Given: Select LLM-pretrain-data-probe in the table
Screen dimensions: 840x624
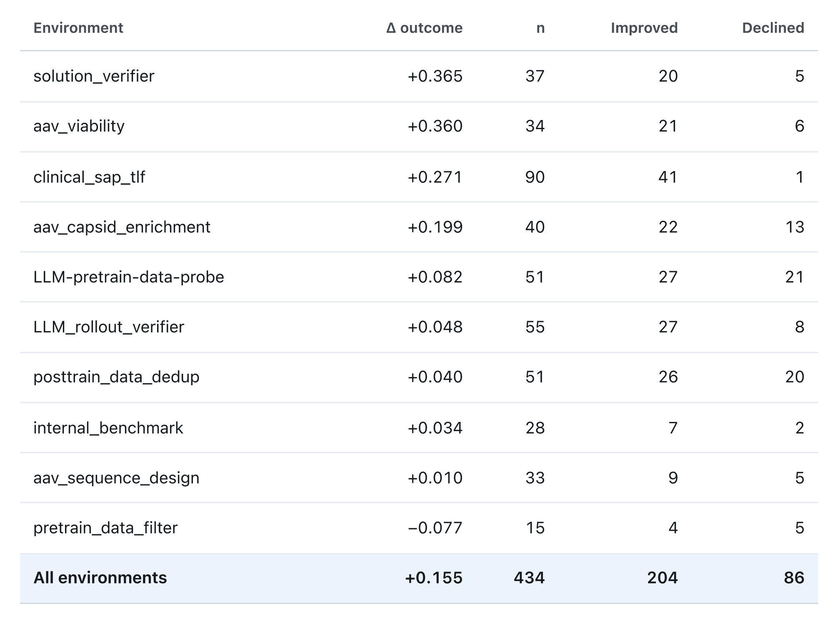Looking at the screenshot, I should coord(129,277).
